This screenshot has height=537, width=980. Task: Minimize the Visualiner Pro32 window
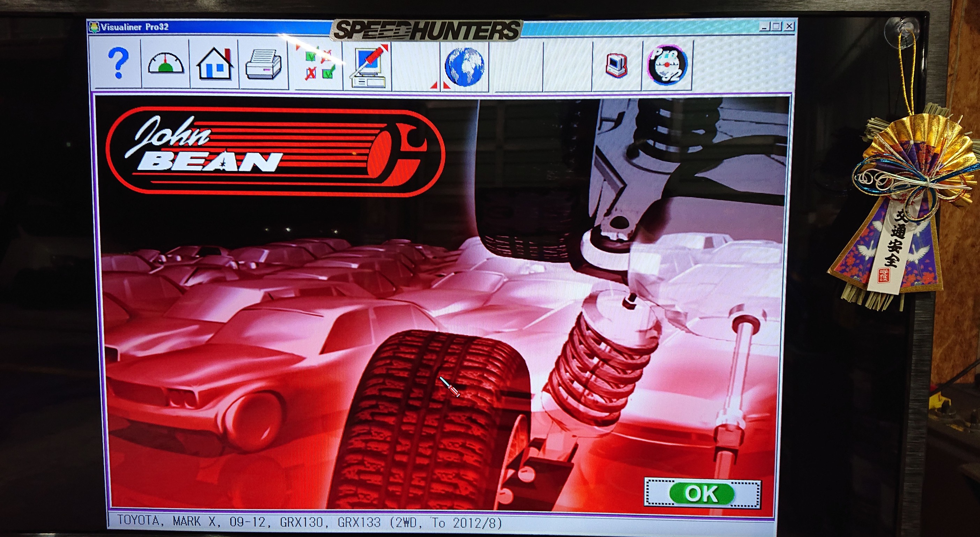coord(764,26)
